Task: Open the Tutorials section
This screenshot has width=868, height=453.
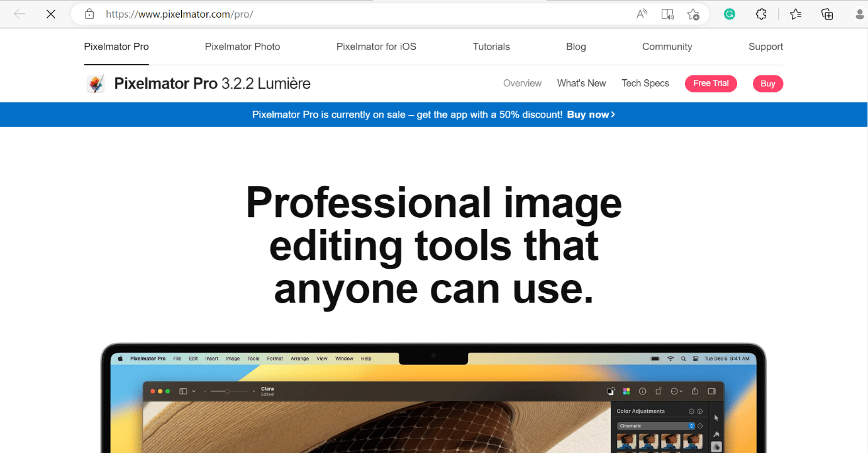Action: coord(491,47)
